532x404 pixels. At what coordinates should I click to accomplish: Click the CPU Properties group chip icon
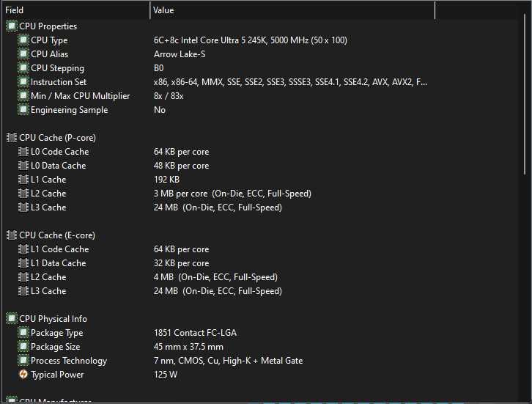(x=12, y=26)
